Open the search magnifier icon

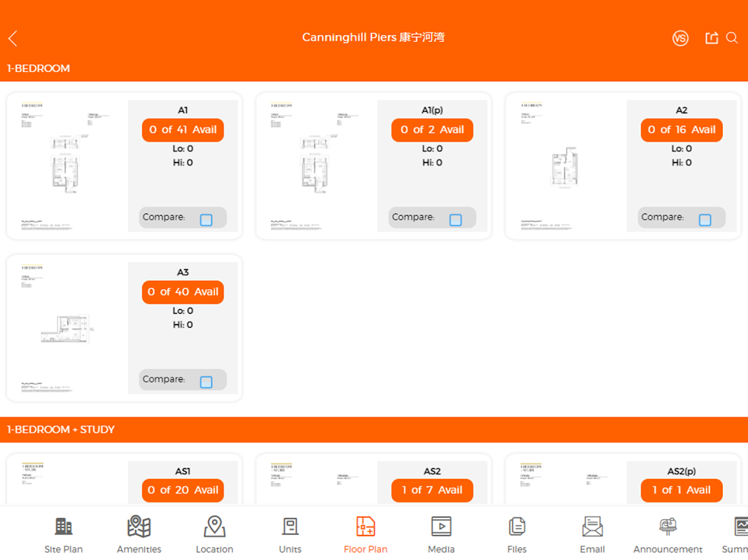733,38
